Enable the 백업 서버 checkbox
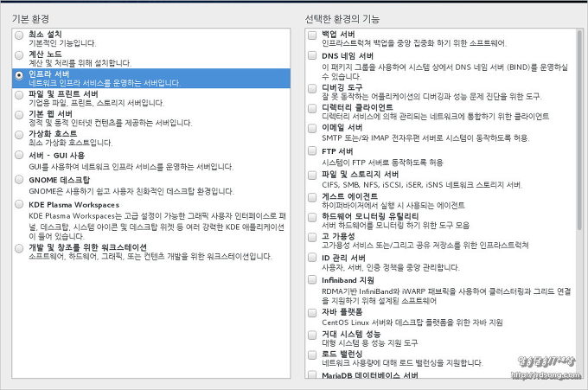 point(311,35)
